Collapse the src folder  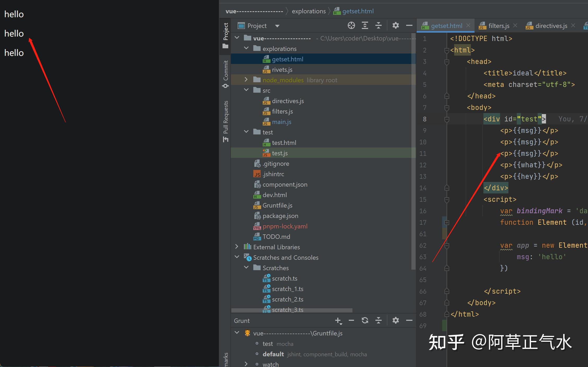click(246, 90)
